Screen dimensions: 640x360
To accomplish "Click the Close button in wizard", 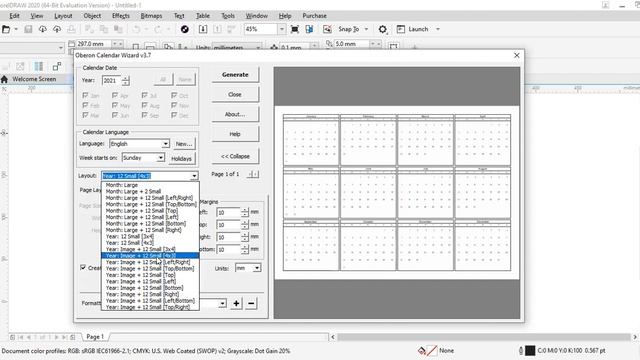I will 235,94.
